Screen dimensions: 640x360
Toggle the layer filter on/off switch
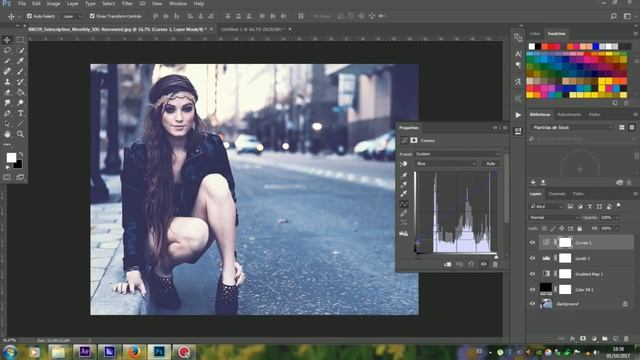point(619,205)
